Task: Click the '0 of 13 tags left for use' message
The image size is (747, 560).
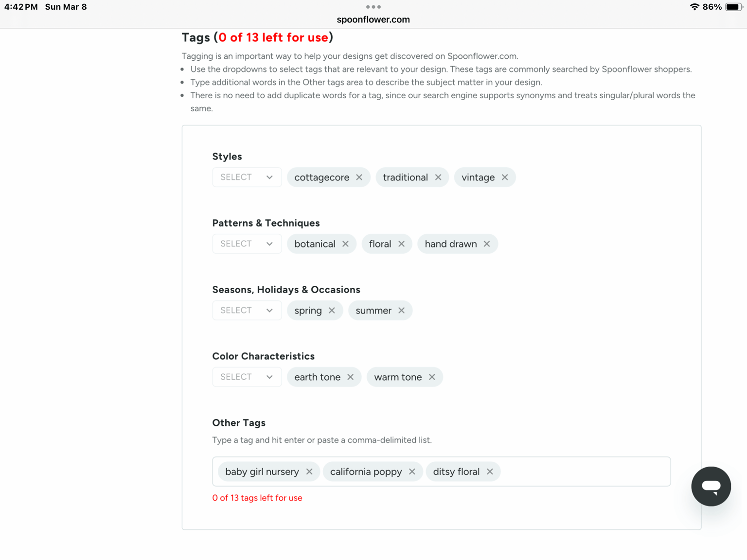Action: 257,498
